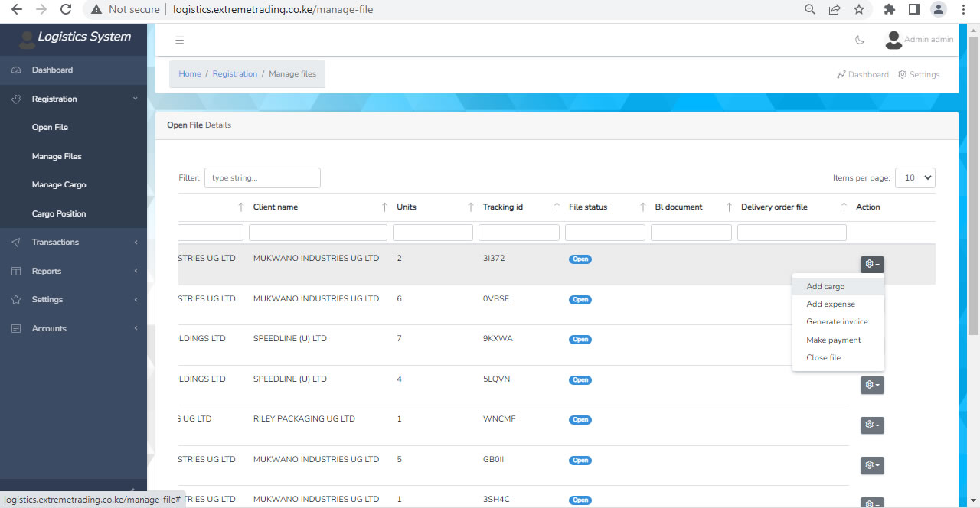Sort table by Tracking id column header

click(x=503, y=207)
